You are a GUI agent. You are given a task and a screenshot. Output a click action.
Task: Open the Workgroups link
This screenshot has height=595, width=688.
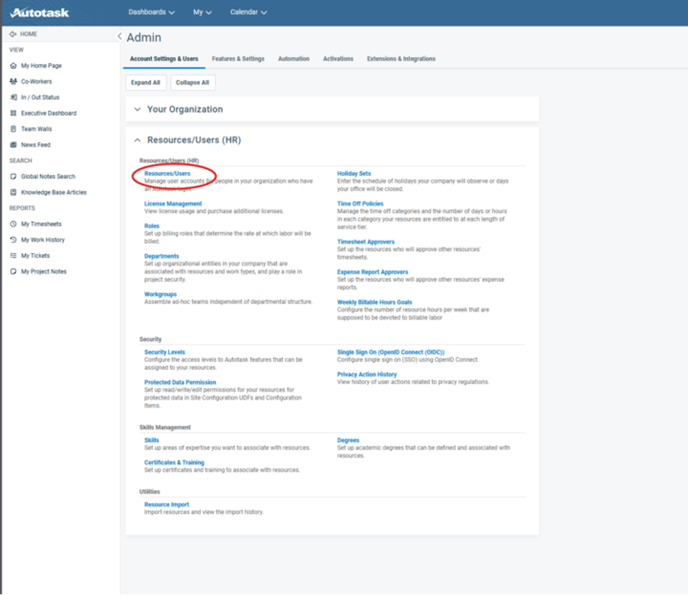pos(160,294)
